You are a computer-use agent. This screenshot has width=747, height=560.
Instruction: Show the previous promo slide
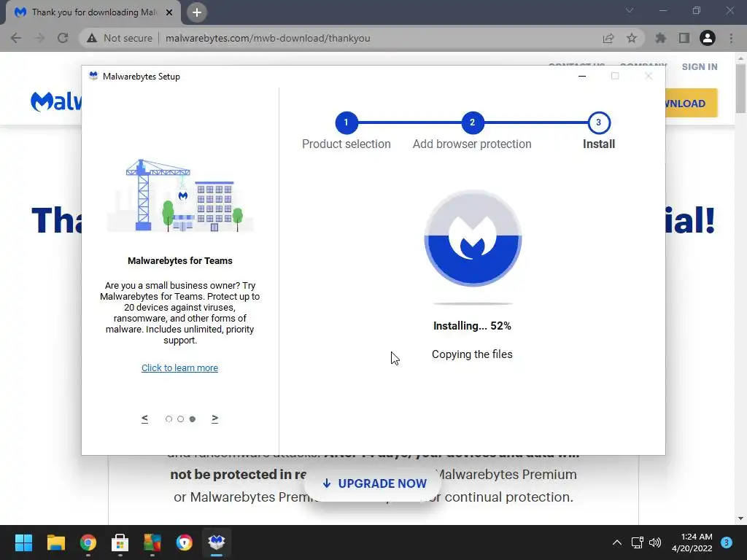tap(145, 418)
